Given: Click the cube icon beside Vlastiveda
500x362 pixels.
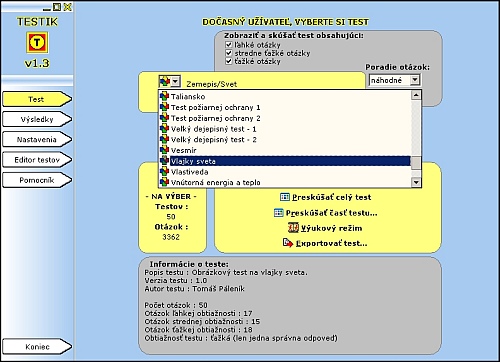Looking at the screenshot, I should pyautogui.click(x=164, y=172).
